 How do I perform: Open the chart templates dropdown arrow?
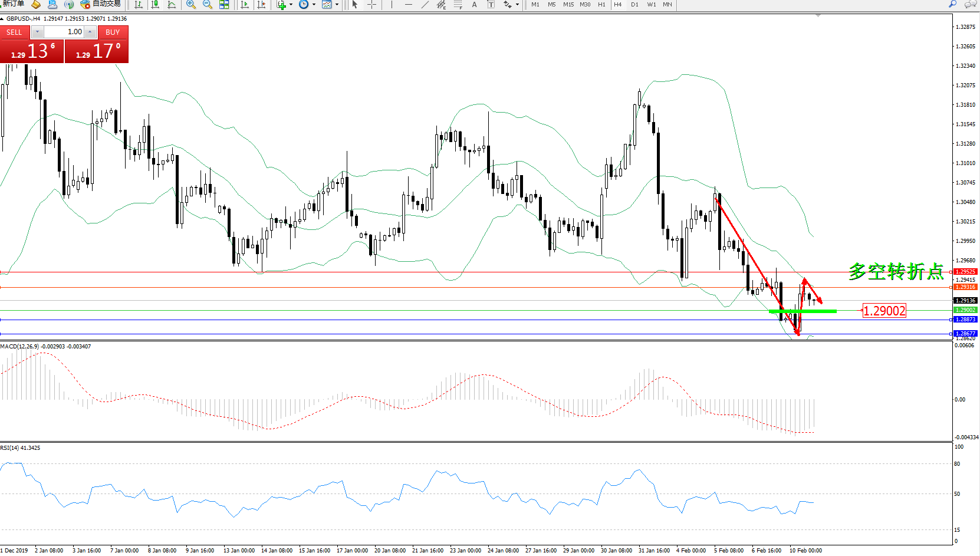(337, 5)
